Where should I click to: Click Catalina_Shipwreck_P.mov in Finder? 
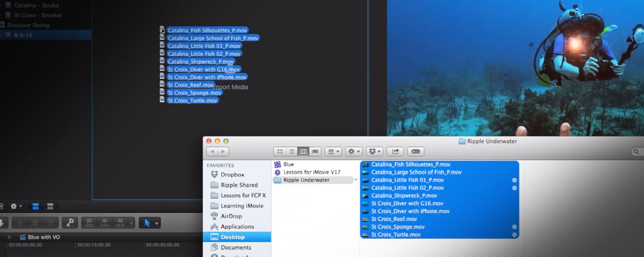404,196
